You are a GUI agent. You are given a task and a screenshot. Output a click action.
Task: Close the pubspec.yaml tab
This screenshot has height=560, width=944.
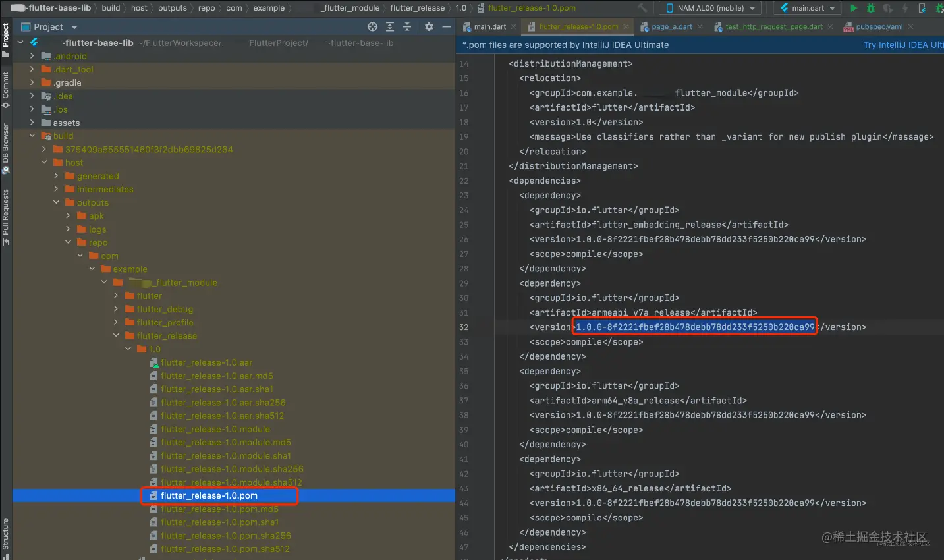(x=910, y=27)
